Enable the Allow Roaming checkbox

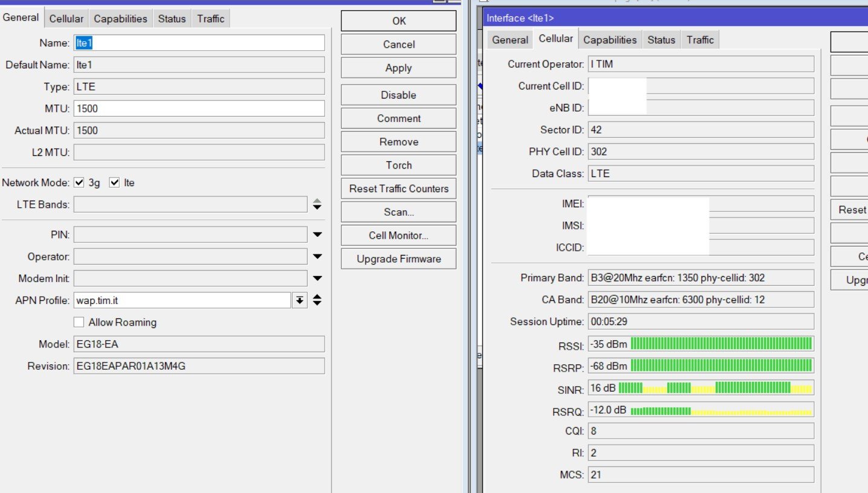[79, 322]
